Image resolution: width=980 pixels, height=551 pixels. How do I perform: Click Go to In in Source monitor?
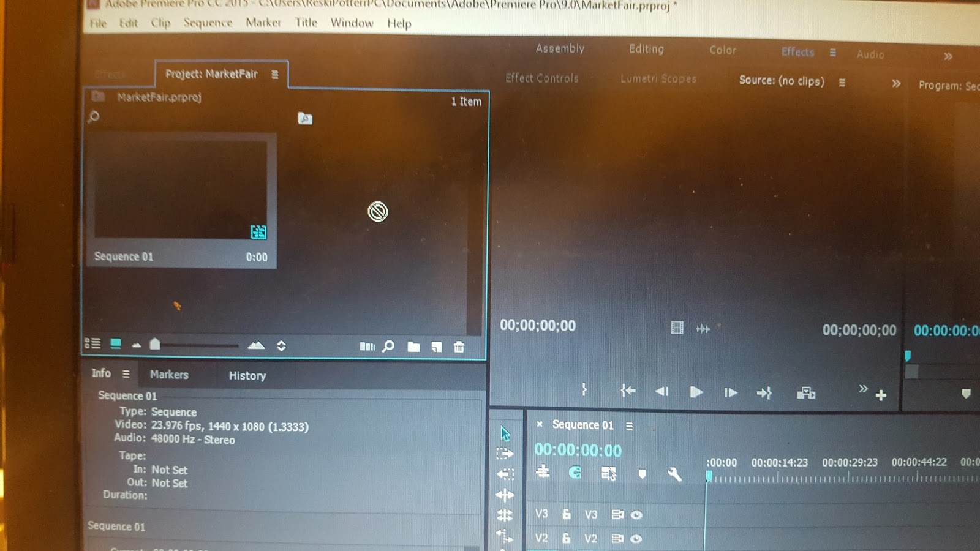pos(628,391)
